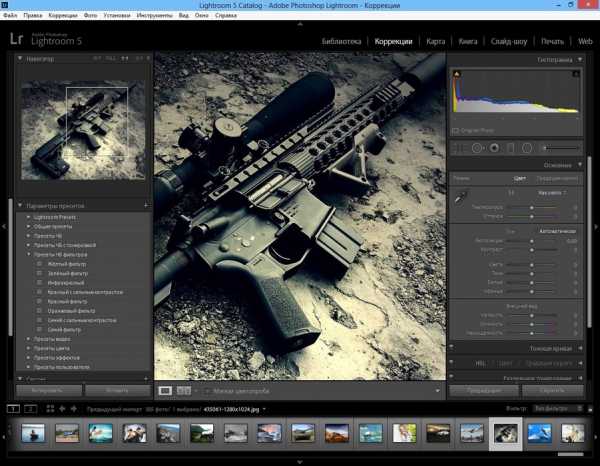
Task: Expand the Пресеты видео folder
Action: coord(28,339)
